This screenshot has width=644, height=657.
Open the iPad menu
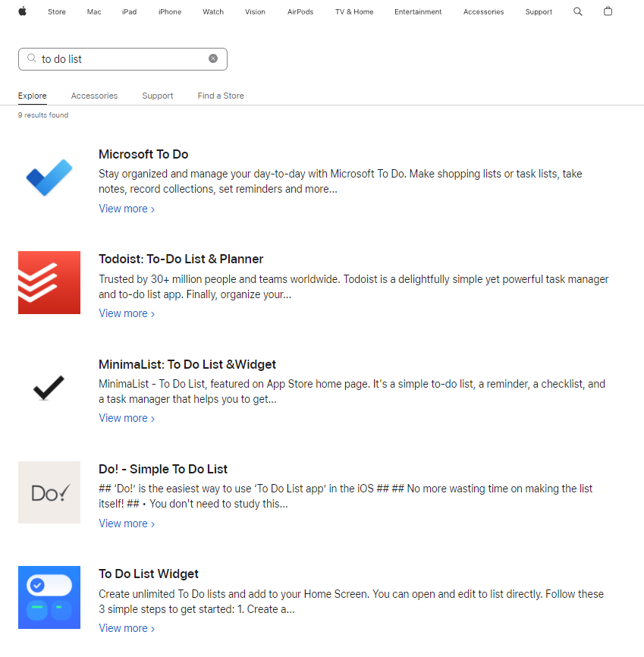[129, 11]
